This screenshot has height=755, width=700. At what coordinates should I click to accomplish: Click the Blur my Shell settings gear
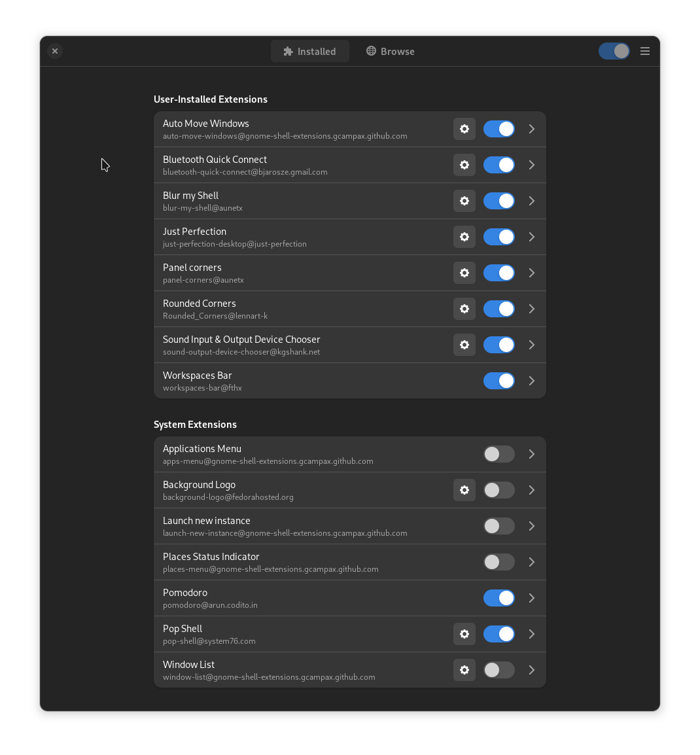click(464, 201)
